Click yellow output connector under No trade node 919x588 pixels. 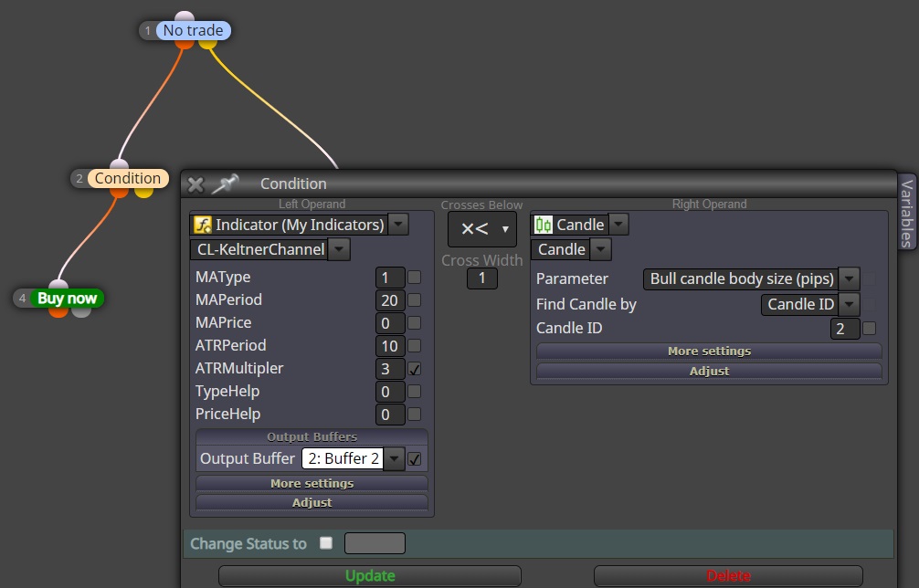click(x=207, y=44)
